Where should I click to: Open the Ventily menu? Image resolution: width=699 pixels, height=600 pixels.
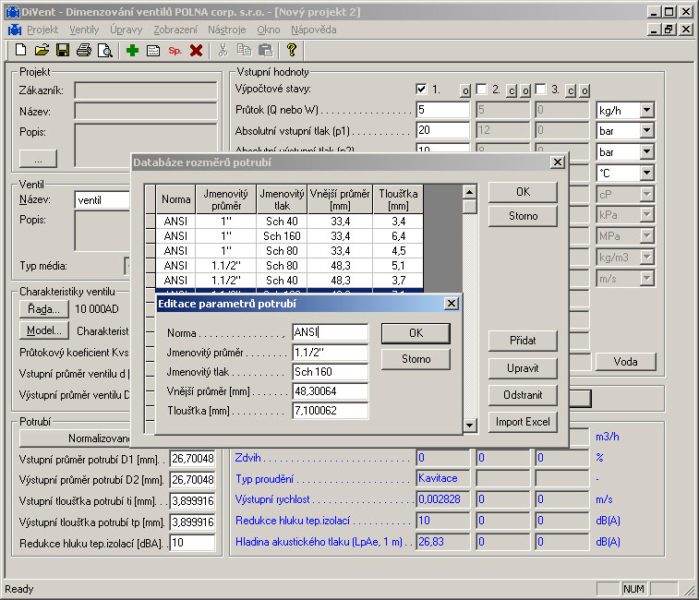[84, 30]
